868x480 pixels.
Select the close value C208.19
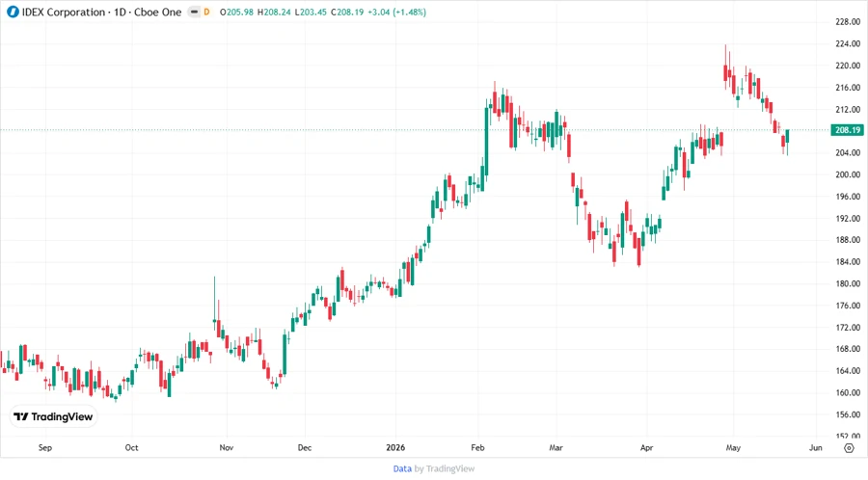(x=347, y=13)
